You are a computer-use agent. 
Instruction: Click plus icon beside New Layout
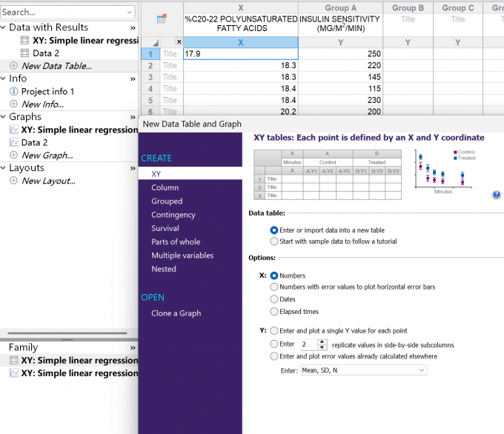click(13, 181)
